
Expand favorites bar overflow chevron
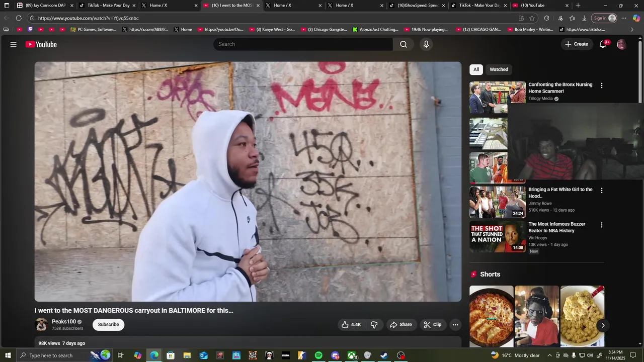632,30
